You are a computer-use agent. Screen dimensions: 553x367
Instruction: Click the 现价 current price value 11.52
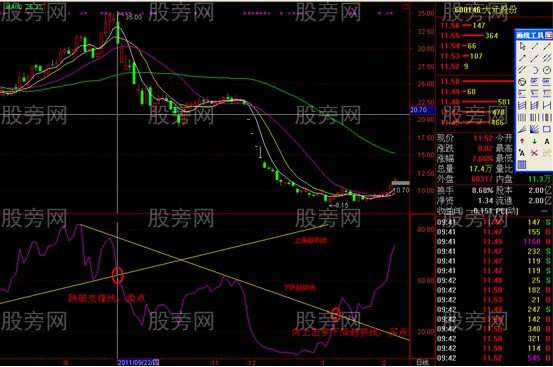point(483,138)
